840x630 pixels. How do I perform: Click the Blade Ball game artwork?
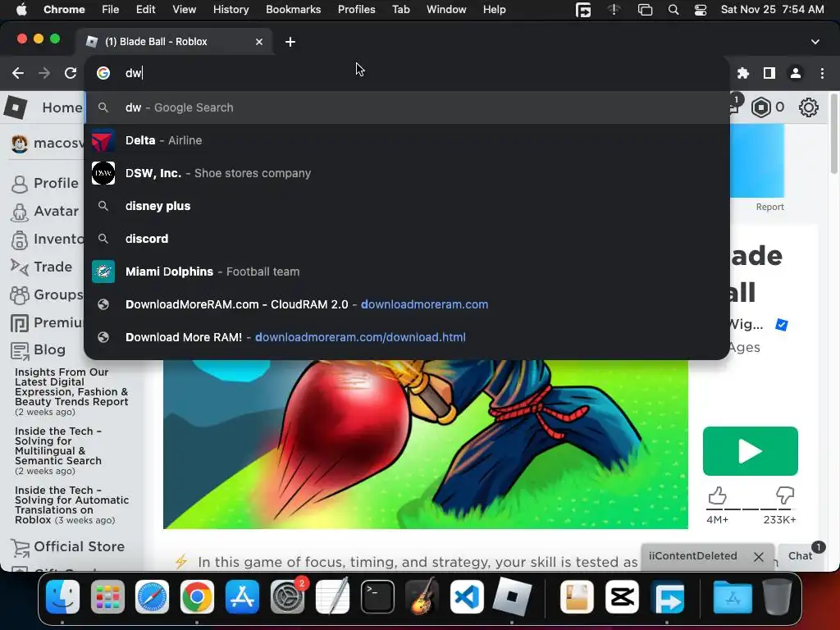coord(426,444)
